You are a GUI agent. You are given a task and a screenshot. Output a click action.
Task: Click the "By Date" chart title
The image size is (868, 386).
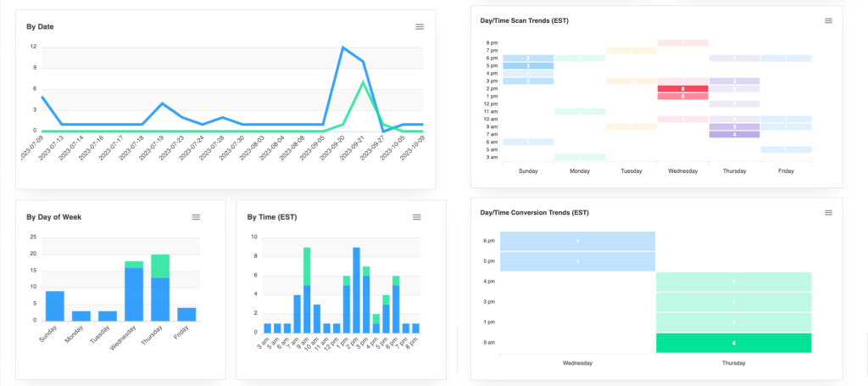(x=40, y=26)
